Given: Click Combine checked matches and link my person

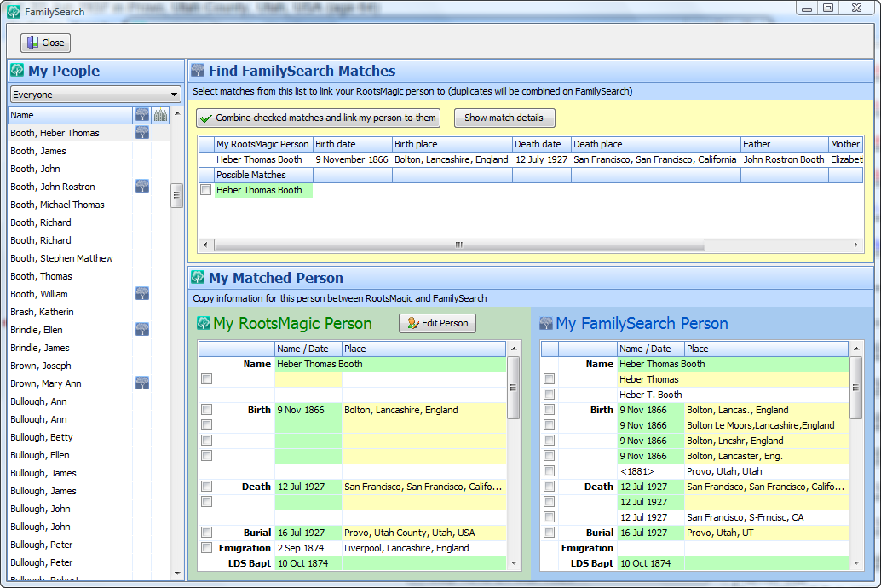Looking at the screenshot, I should (318, 118).
